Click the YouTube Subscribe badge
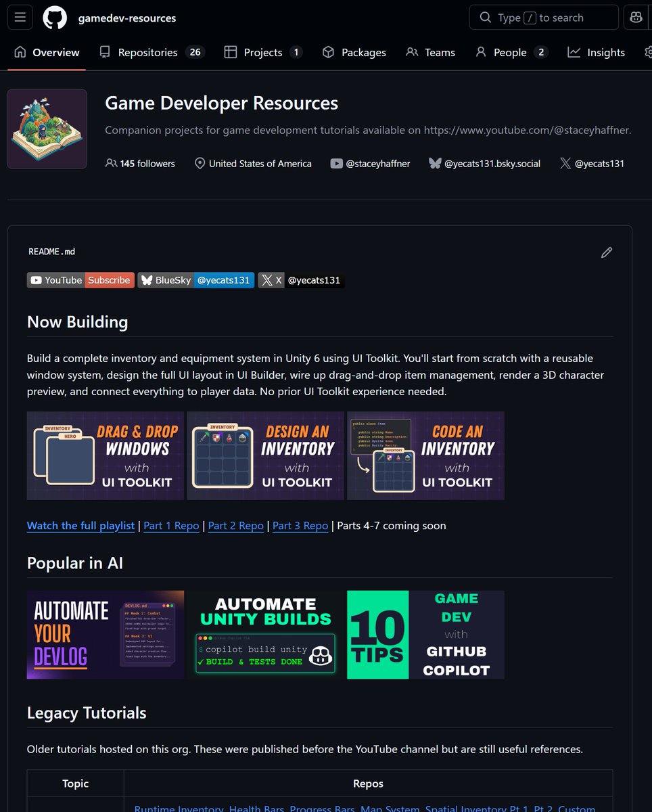This screenshot has height=812, width=652. click(80, 280)
